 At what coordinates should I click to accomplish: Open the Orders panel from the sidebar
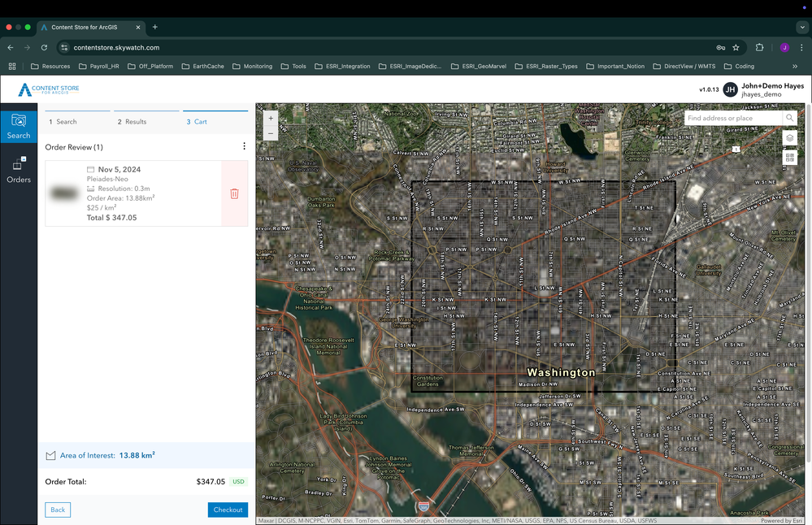[18, 168]
